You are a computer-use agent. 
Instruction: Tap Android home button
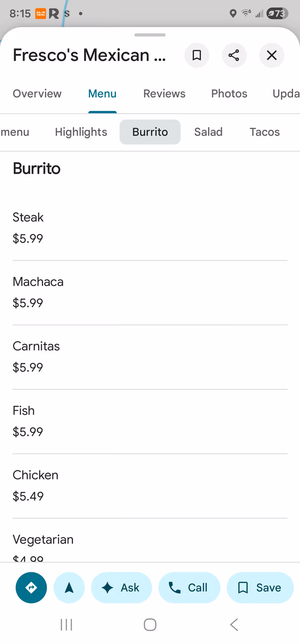(150, 625)
